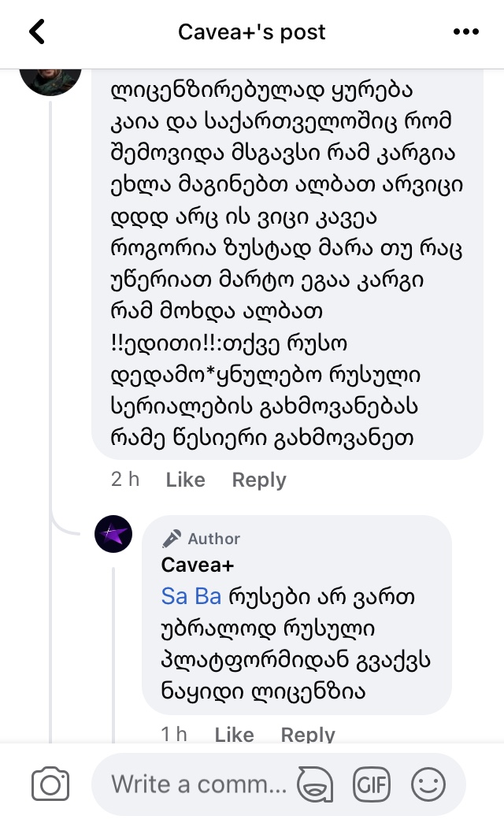504x823 pixels.
Task: Tap the 2 h timestamp
Action: (x=125, y=480)
